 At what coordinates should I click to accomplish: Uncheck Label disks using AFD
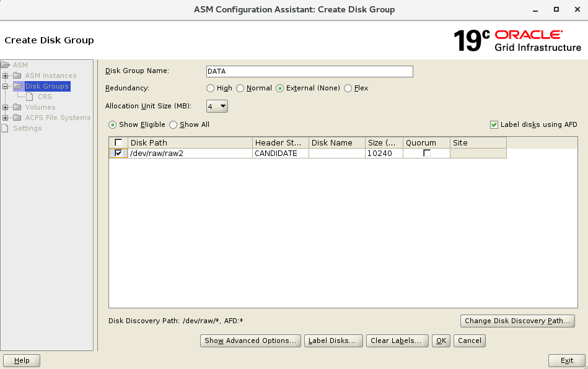coord(494,125)
